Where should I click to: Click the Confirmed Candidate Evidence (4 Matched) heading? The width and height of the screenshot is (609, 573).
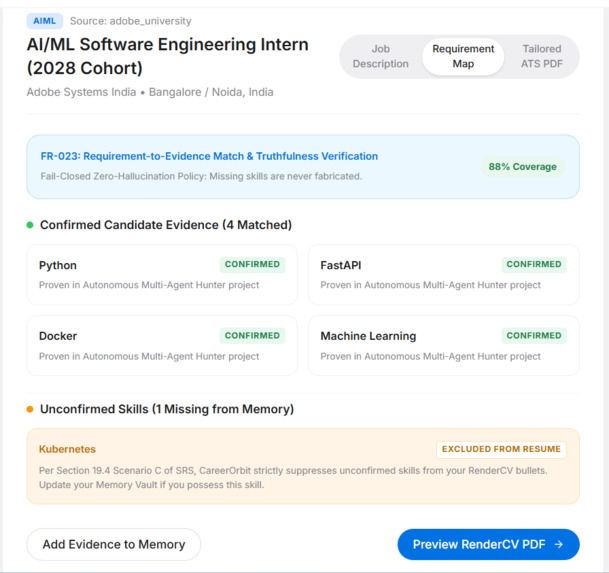(166, 225)
